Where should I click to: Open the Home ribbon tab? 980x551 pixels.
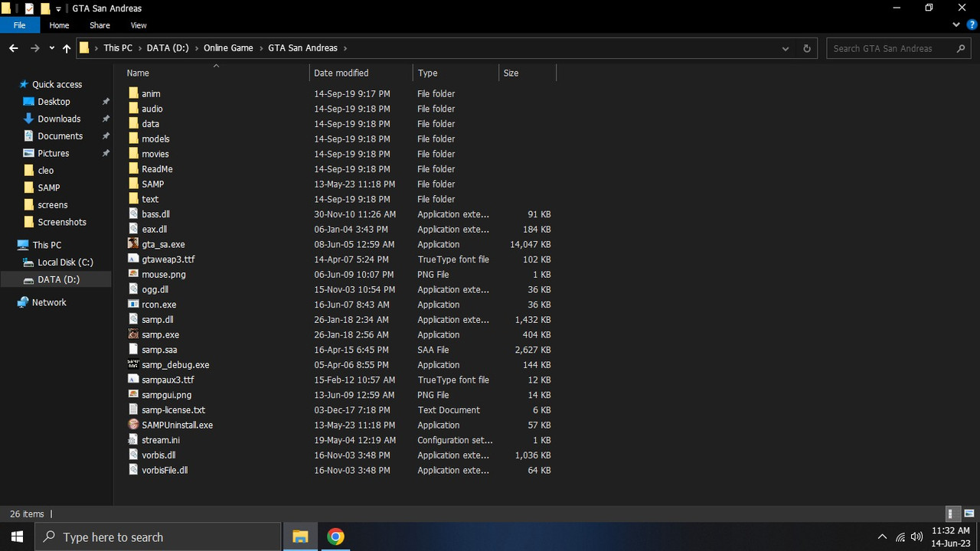(x=59, y=25)
